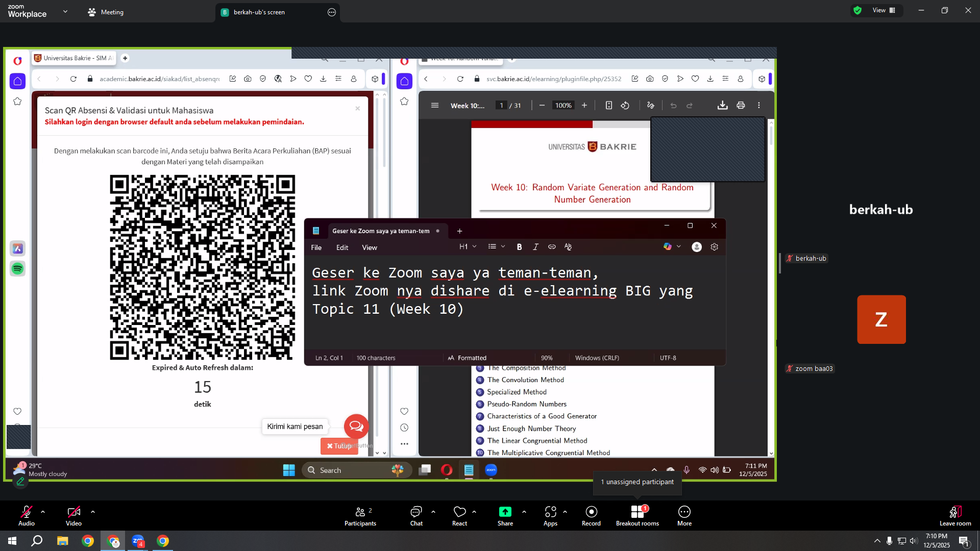Expand share options arrow
The width and height of the screenshot is (980, 551).
pyautogui.click(x=524, y=511)
